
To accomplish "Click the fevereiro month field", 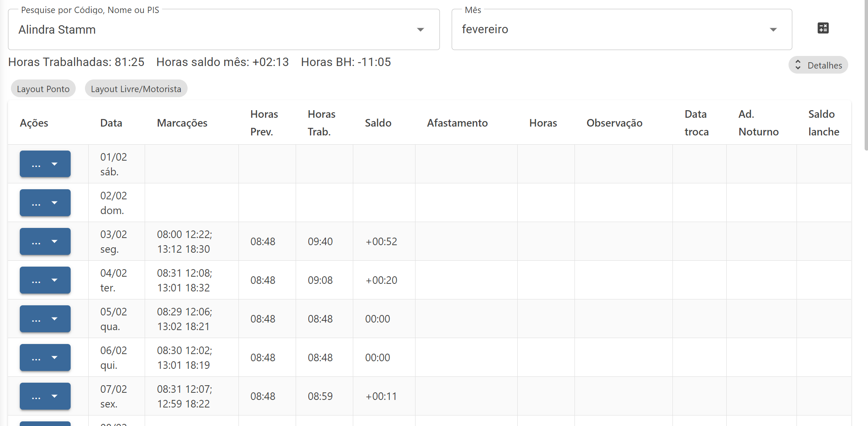I will tap(622, 29).
